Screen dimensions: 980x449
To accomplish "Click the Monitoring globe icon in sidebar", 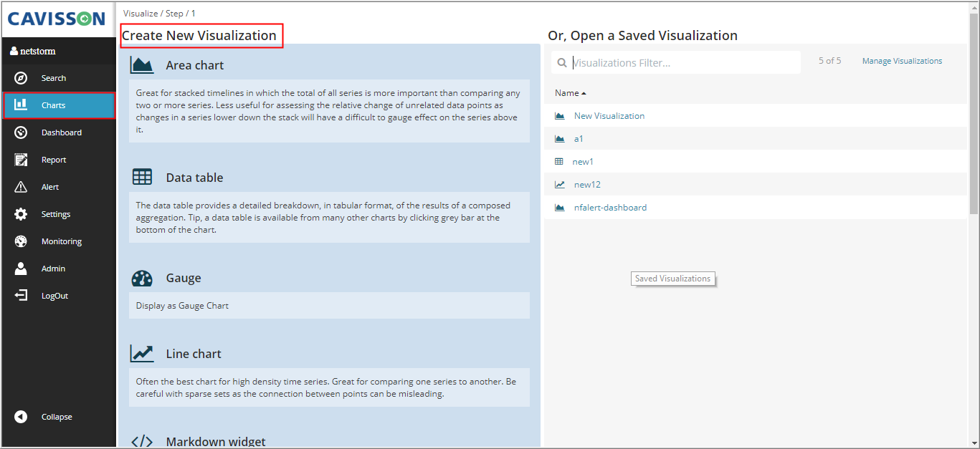I will (21, 241).
